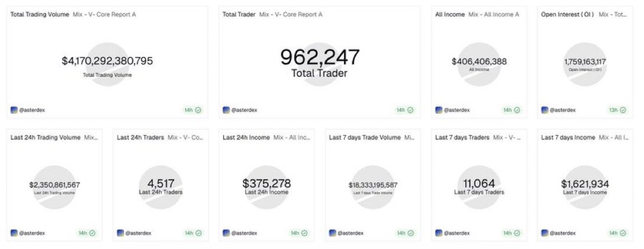This screenshot has height=249, width=644.
Task: Click asterdex avatar on Total Trader card
Action: [x=226, y=110]
